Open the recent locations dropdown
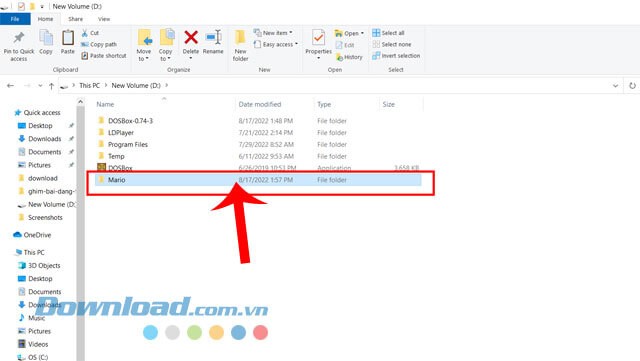This screenshot has height=361, width=640. pos(40,86)
